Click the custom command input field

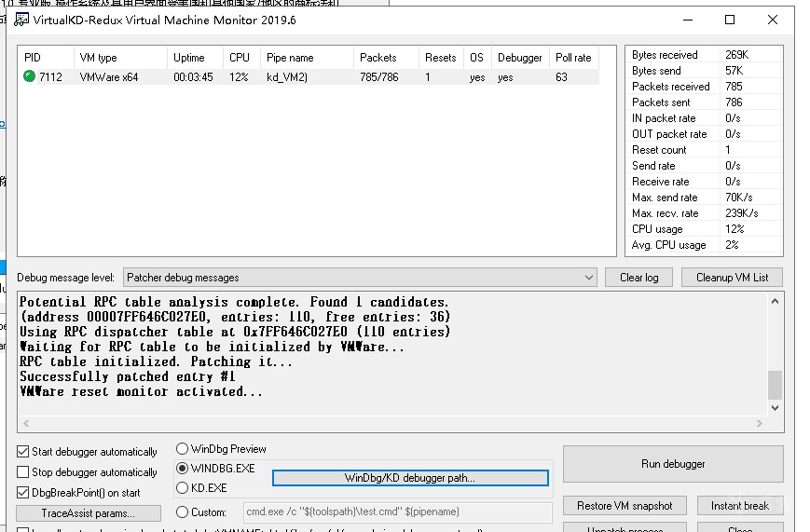[x=397, y=512]
